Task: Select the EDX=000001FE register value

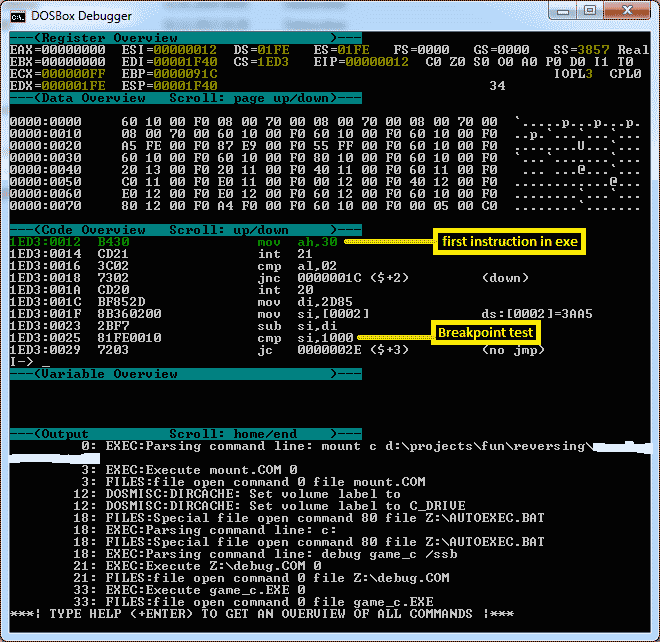Action: coord(58,86)
